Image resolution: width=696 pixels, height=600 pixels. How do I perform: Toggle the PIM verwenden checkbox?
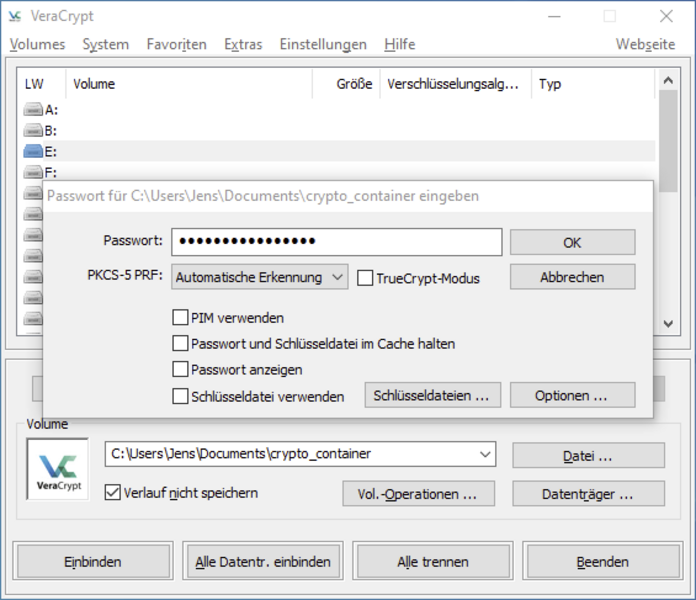180,318
